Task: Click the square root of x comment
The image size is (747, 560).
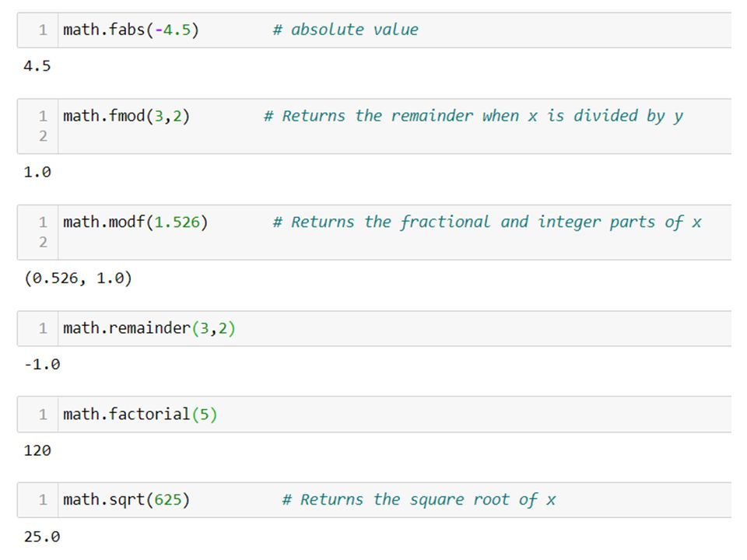Action: pyautogui.click(x=419, y=500)
